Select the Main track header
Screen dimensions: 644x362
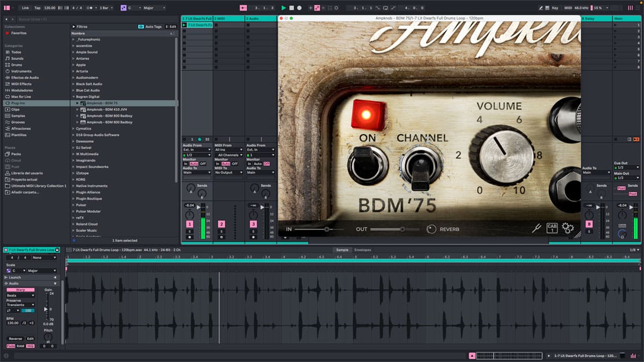coord(627,18)
